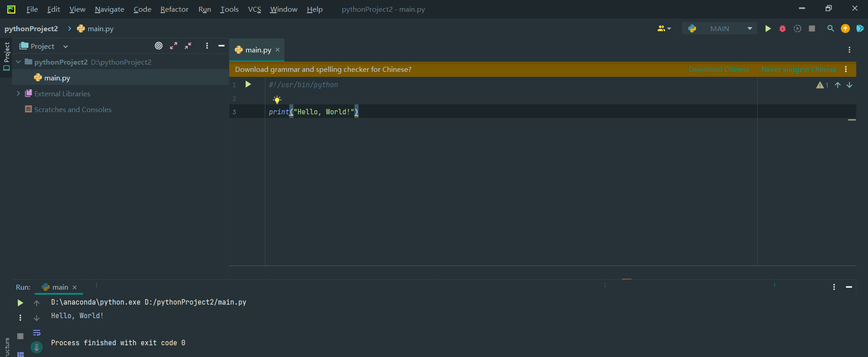Screen dimensions: 868x357
Task: Run the MAIN configuration with green play button
Action: 768,28
